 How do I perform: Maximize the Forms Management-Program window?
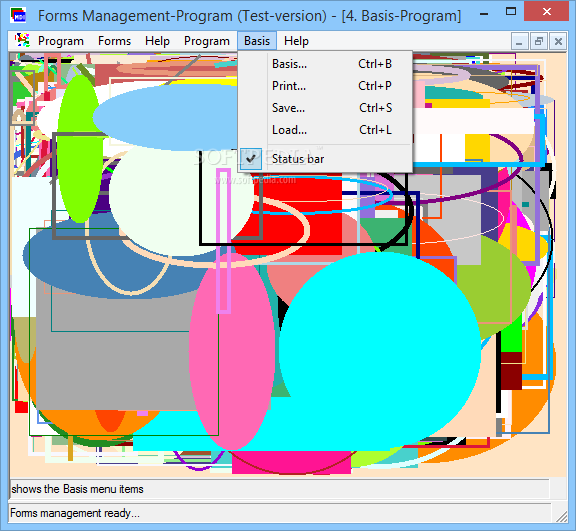(x=511, y=12)
